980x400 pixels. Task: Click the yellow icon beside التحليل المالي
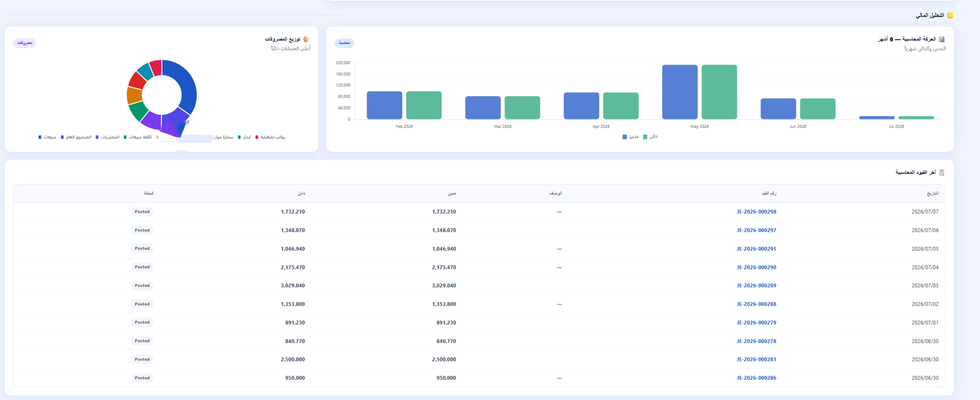coord(950,15)
